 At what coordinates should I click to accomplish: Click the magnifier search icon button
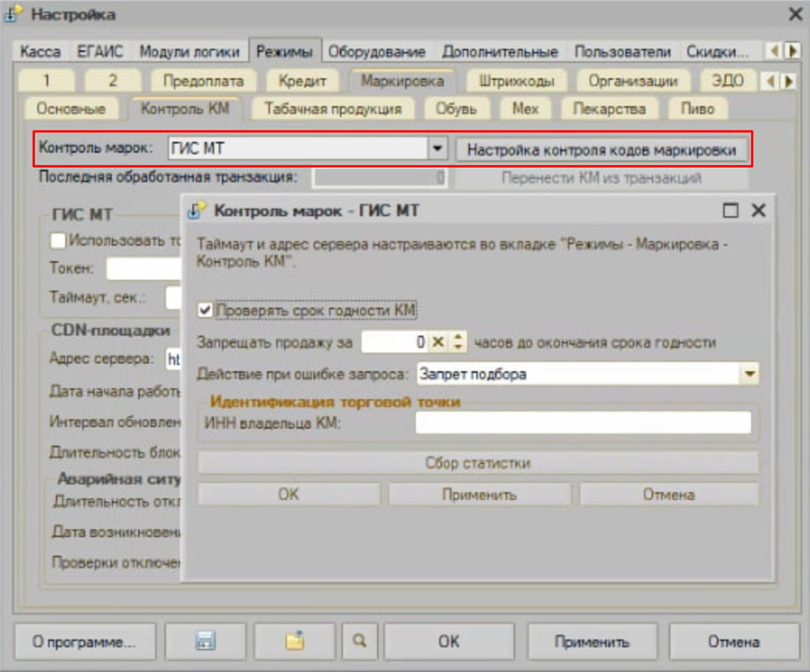click(x=360, y=641)
